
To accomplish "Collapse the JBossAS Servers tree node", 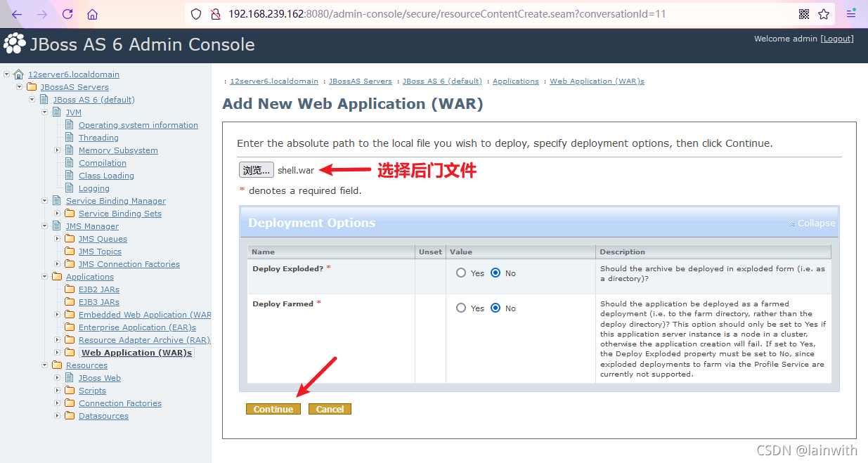I will 20,87.
